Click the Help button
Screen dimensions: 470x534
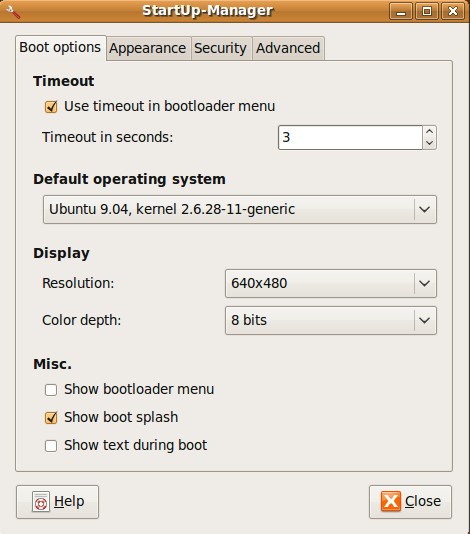point(58,502)
